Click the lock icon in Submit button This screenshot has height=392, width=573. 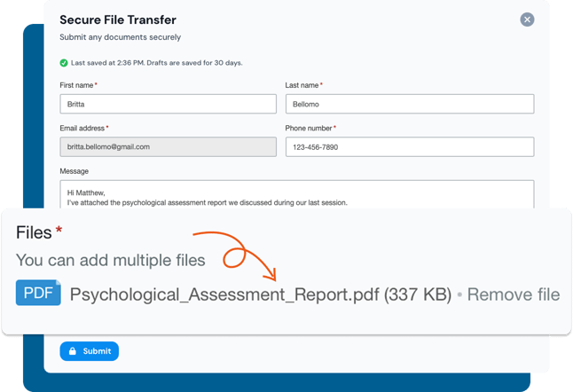(73, 351)
